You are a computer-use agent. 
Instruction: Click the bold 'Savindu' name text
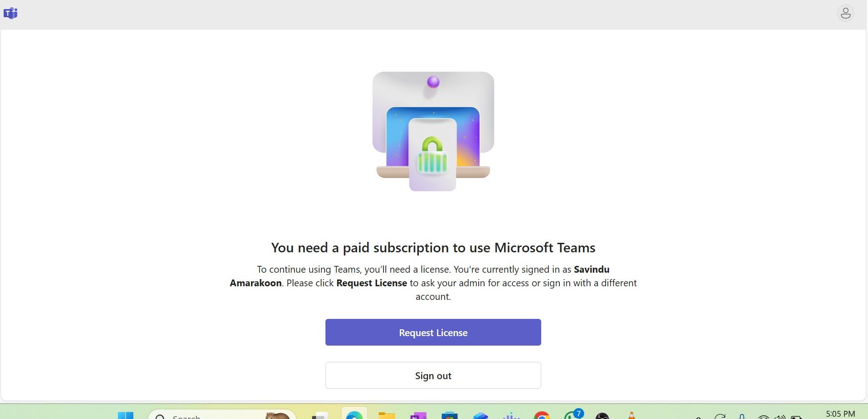[x=592, y=270]
